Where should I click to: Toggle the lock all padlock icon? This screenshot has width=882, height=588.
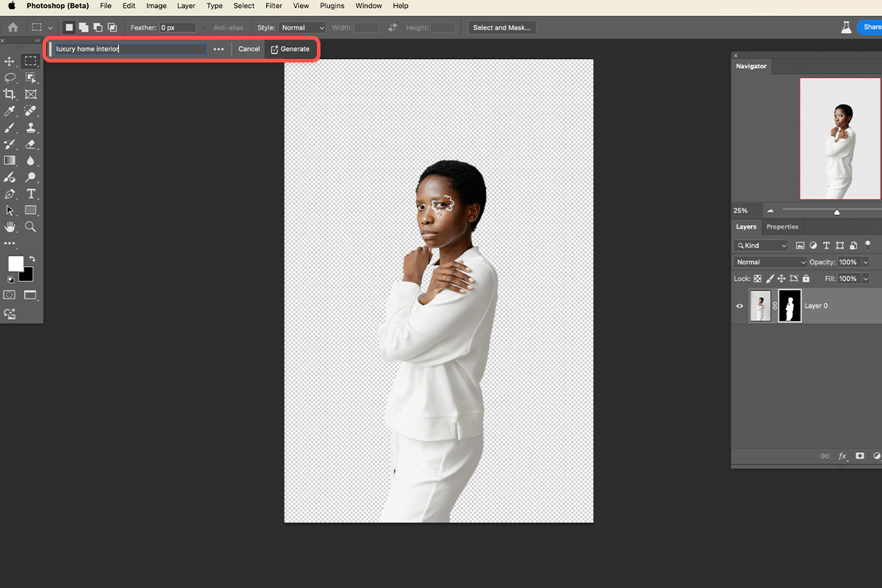(x=806, y=279)
